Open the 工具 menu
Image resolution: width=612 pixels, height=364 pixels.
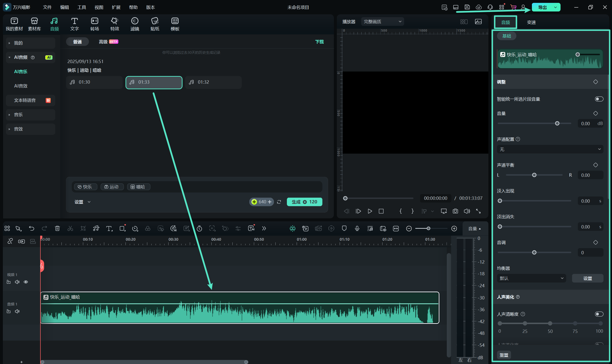82,7
